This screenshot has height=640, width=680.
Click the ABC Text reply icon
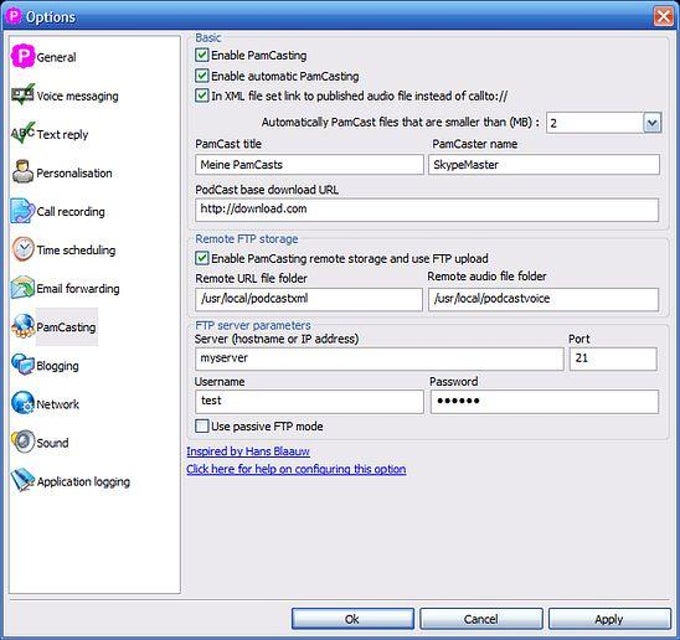click(23, 133)
